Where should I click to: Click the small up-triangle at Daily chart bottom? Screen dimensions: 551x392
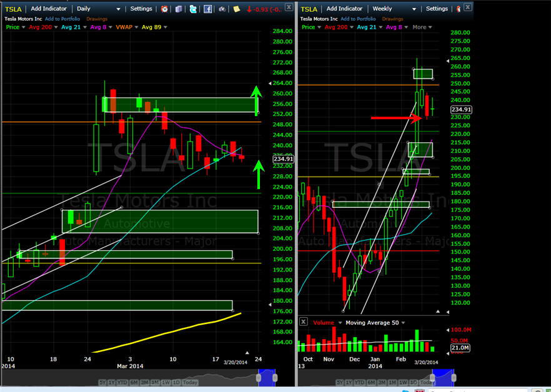point(247,353)
